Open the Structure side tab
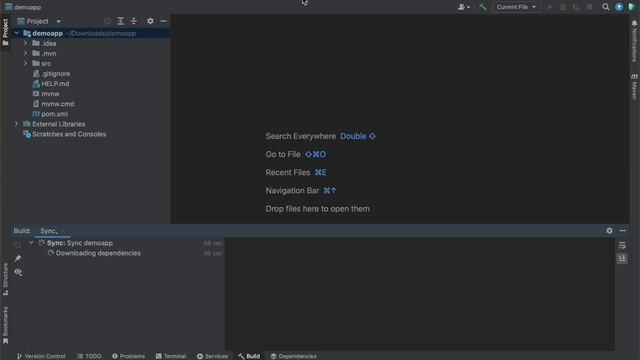The width and height of the screenshot is (640, 360). pos(5,279)
